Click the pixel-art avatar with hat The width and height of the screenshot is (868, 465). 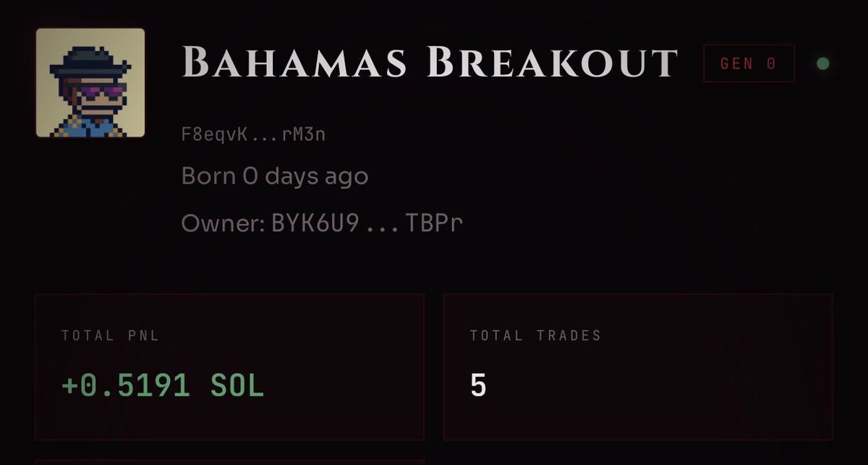pyautogui.click(x=90, y=83)
